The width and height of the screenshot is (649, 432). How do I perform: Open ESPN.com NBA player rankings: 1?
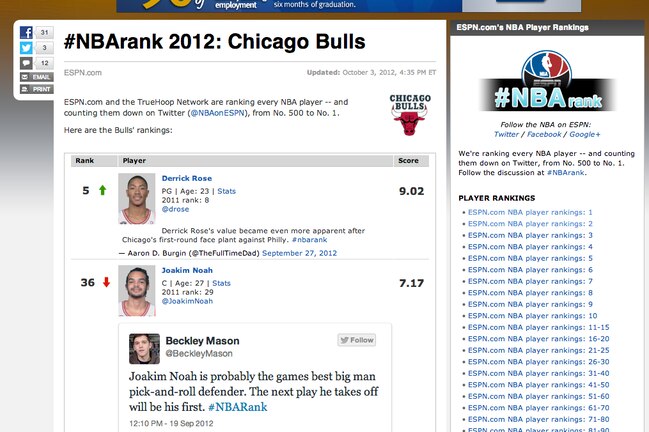tap(530, 212)
